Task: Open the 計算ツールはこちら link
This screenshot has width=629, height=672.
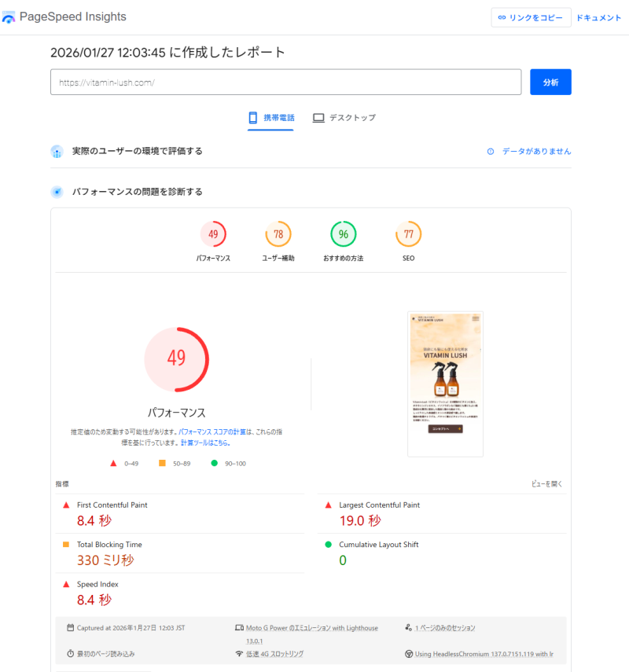Action: tap(205, 443)
